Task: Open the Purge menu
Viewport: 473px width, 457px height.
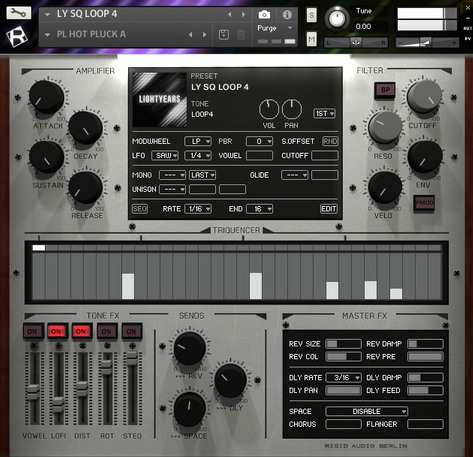Action: point(275,28)
